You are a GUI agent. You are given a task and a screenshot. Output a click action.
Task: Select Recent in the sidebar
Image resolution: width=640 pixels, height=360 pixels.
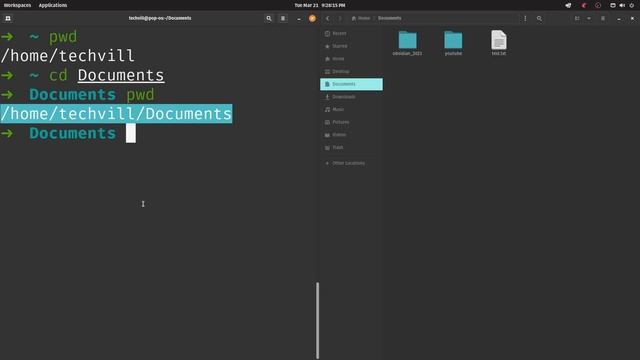[x=351, y=33]
